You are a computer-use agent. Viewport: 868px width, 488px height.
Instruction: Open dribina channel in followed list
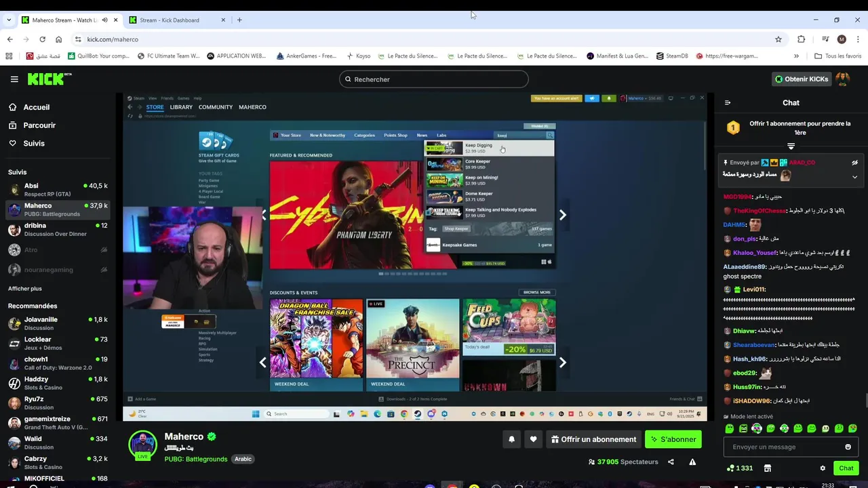point(58,230)
